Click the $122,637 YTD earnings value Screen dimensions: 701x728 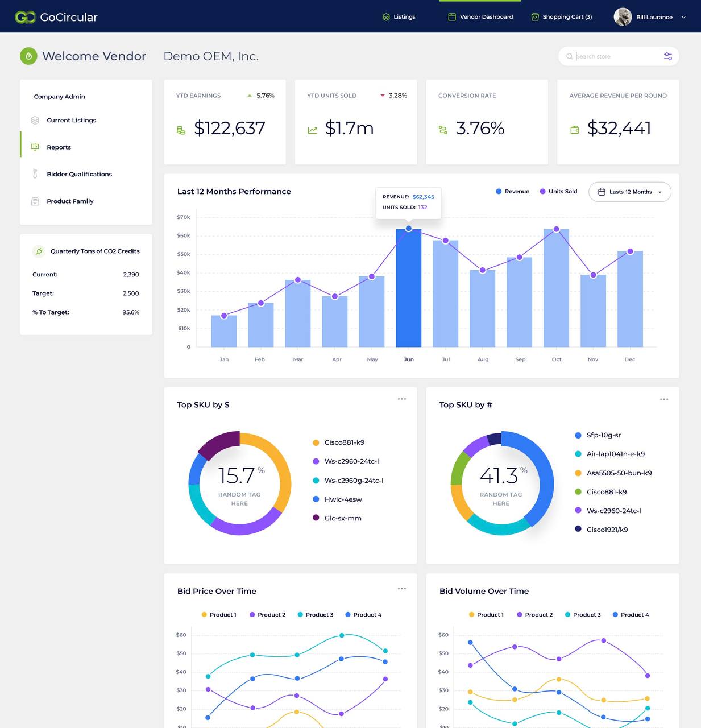[x=230, y=129]
